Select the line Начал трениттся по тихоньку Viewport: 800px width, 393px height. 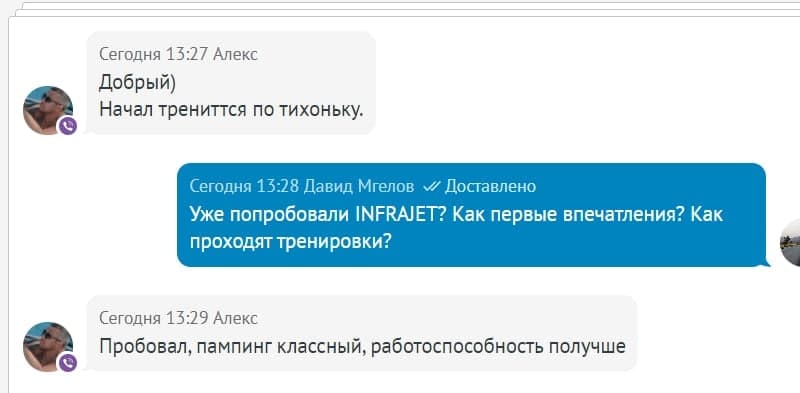tap(231, 109)
